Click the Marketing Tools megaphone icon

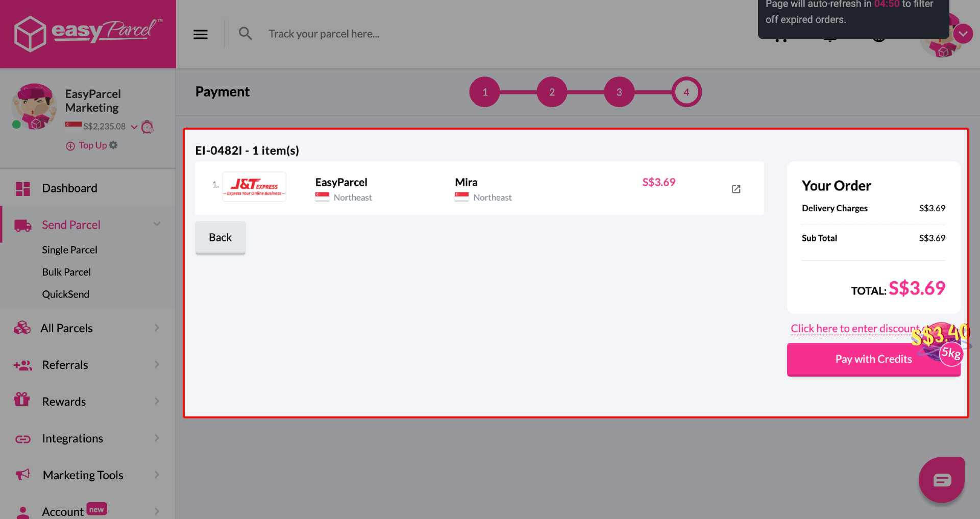coord(22,475)
